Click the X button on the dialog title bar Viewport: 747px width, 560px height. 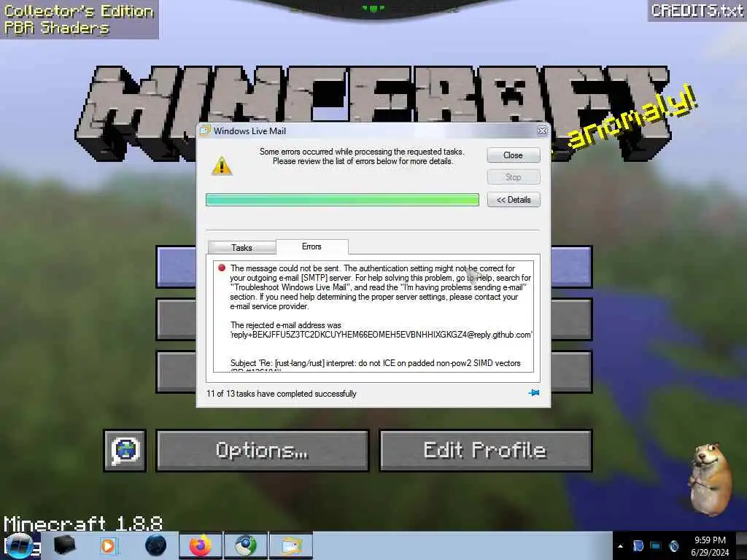pos(542,131)
